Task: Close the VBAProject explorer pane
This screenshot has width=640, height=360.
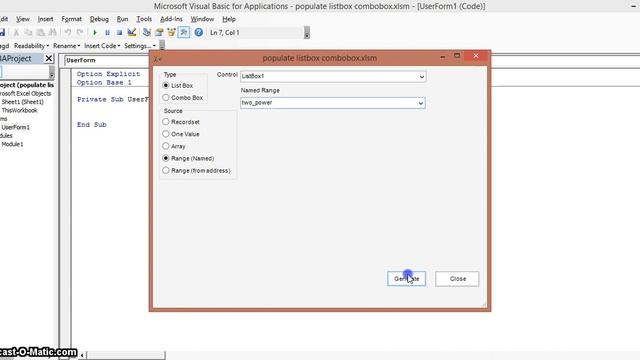Action: (49, 58)
